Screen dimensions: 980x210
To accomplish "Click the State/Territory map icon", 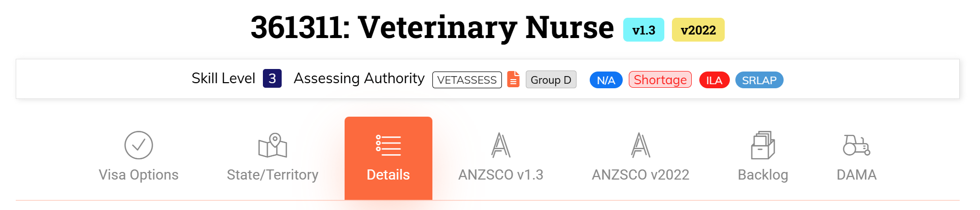I will tap(273, 145).
